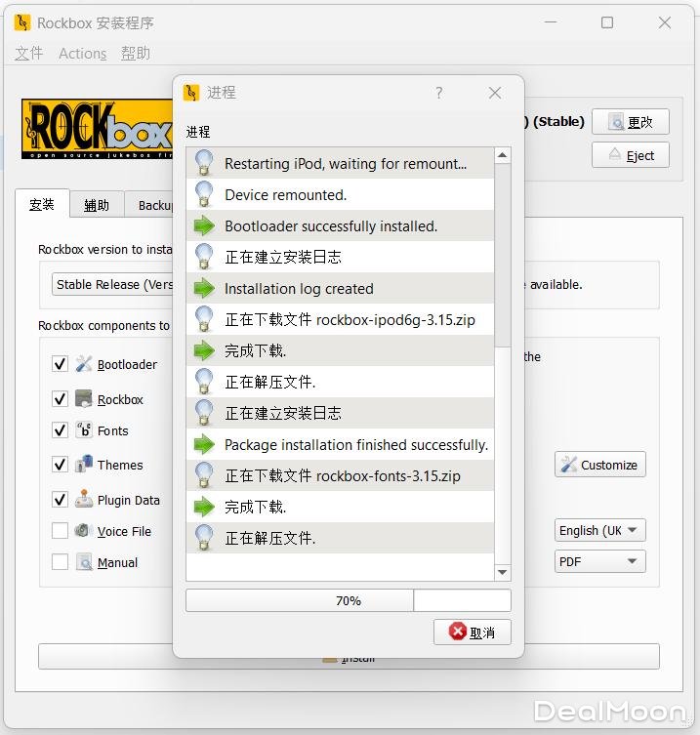
Task: Switch to the 辅助 tab
Action: click(x=97, y=205)
